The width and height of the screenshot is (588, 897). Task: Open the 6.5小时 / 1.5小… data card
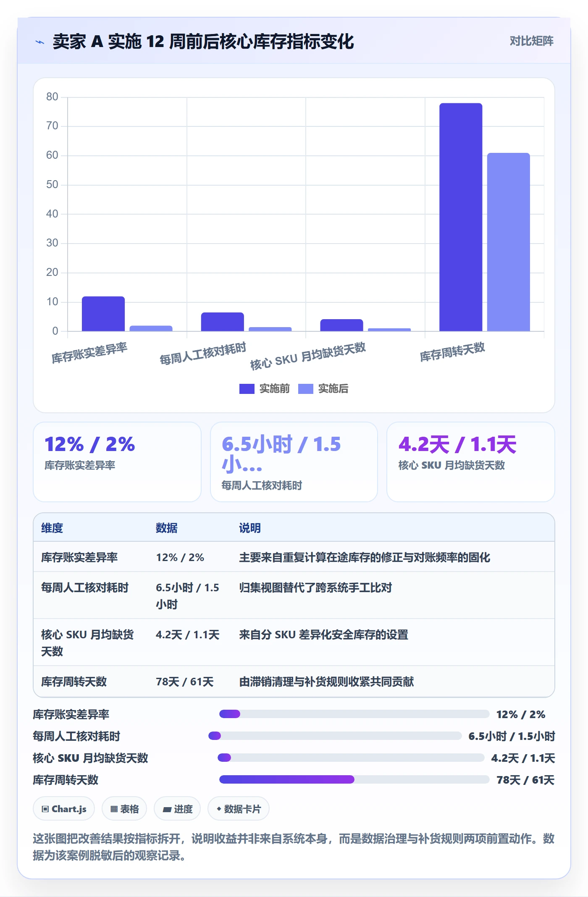pos(294,462)
